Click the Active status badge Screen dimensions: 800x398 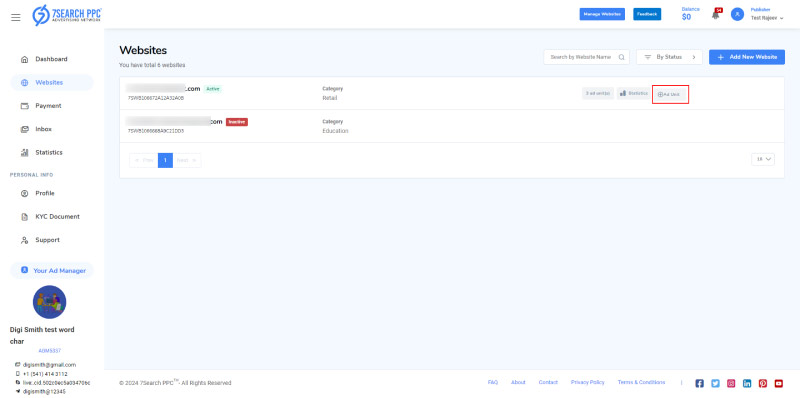click(x=213, y=89)
